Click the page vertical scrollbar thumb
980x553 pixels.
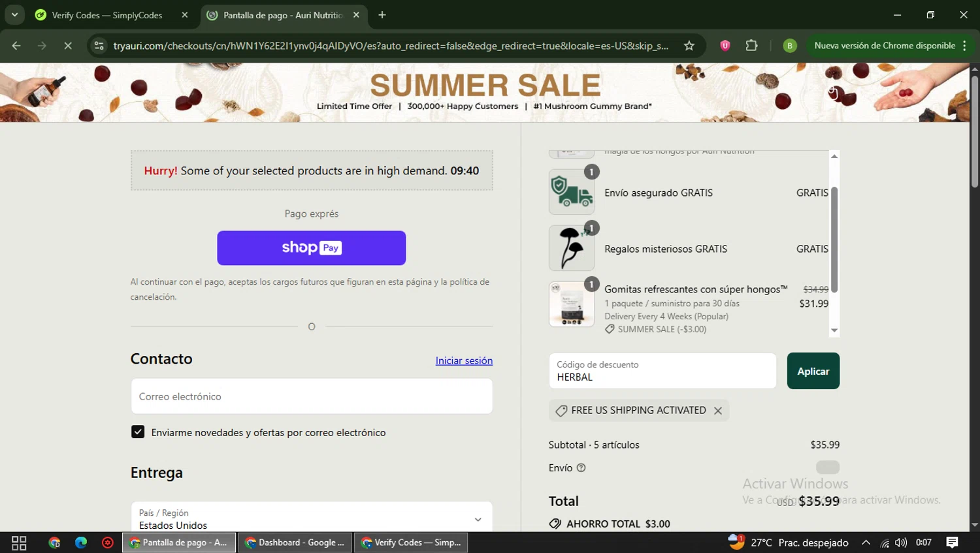[x=974, y=131]
